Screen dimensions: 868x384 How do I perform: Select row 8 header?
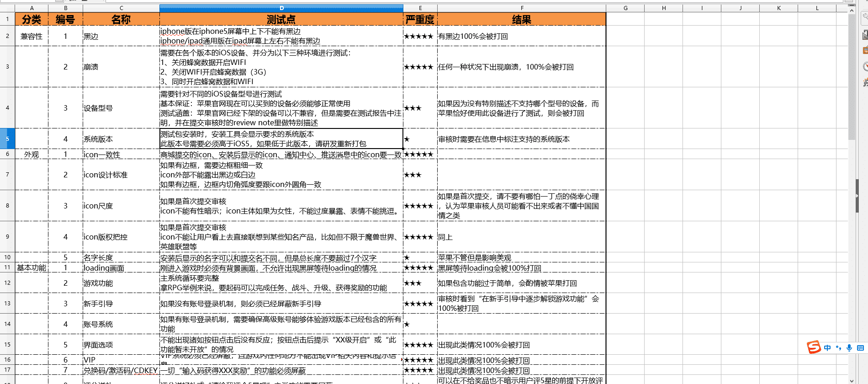coord(7,206)
